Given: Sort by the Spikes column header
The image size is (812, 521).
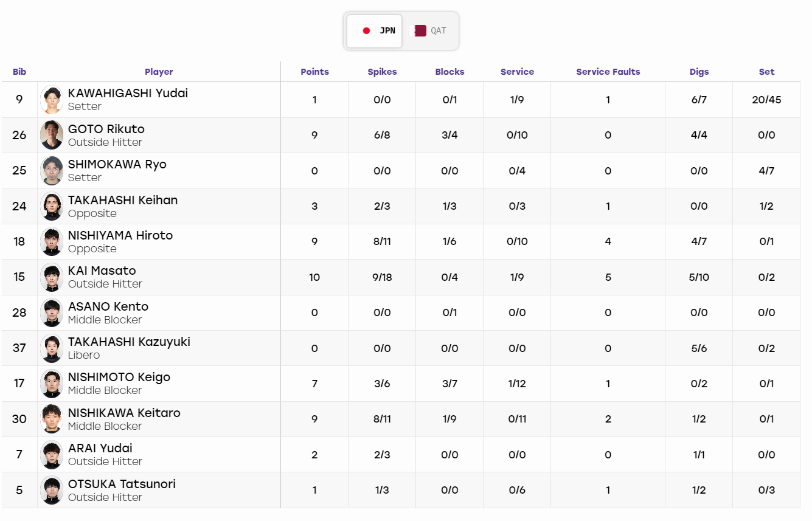Looking at the screenshot, I should [382, 72].
